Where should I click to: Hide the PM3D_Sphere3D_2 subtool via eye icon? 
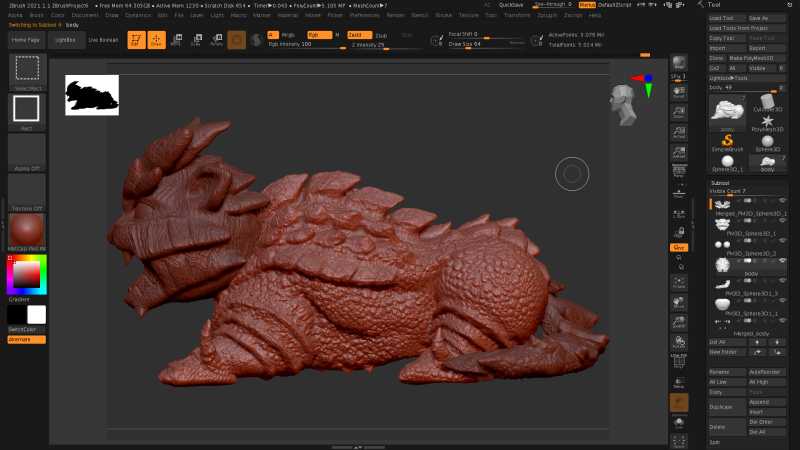pyautogui.click(x=783, y=241)
